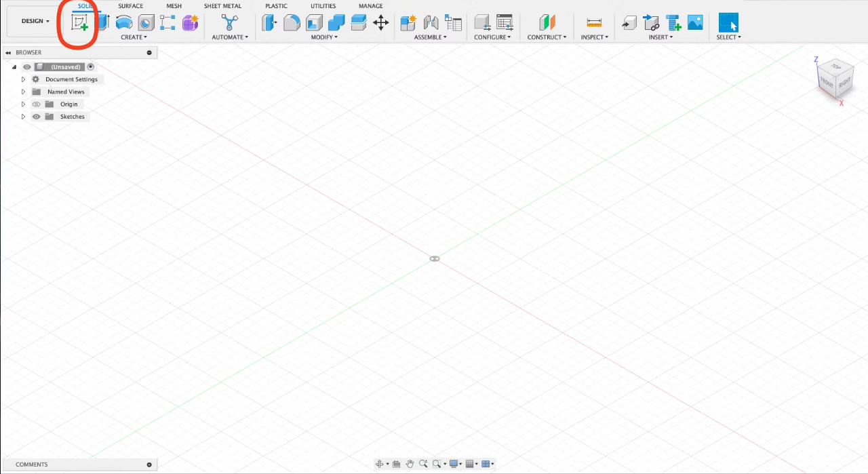The image size is (868, 474).
Task: Click the Insert Canvas image icon
Action: pyautogui.click(x=695, y=22)
